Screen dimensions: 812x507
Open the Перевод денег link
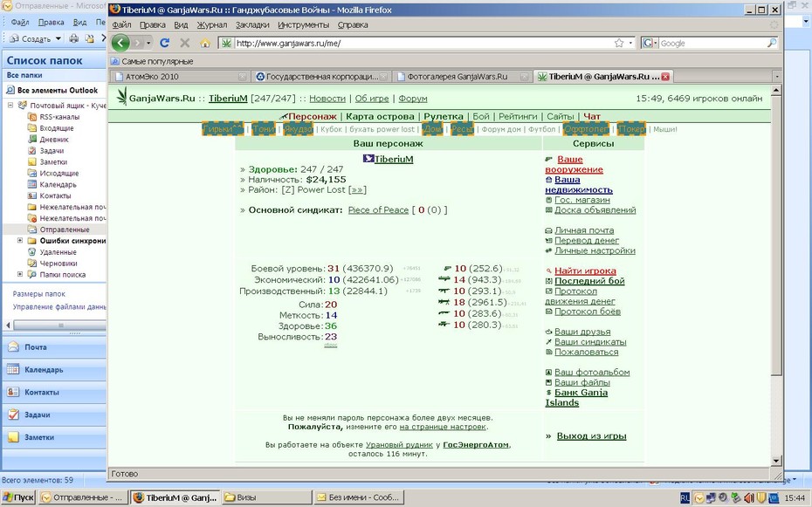[587, 240]
